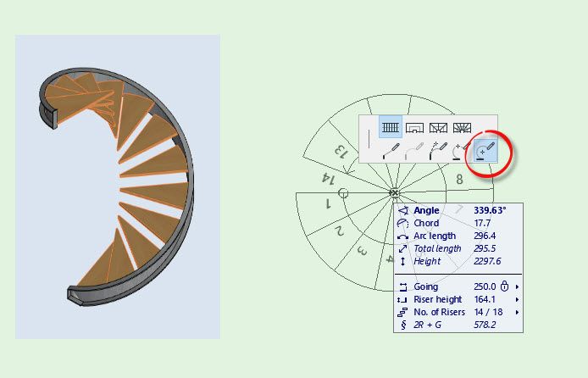This screenshot has width=588, height=378.
Task: Click the No. of Risers label
Action: (x=439, y=312)
